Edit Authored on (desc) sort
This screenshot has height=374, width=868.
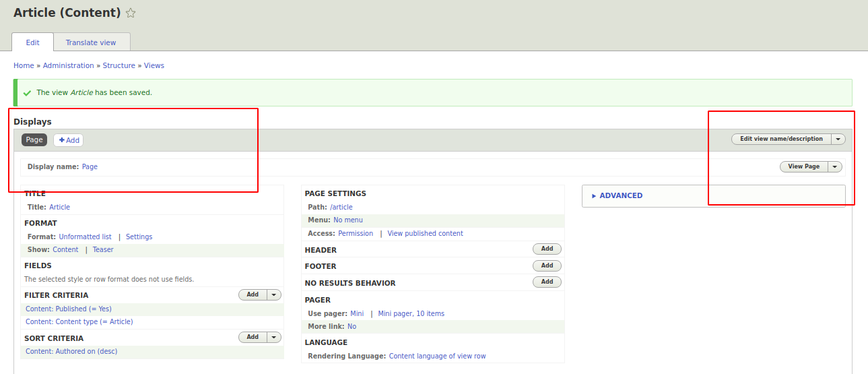pyautogui.click(x=71, y=351)
